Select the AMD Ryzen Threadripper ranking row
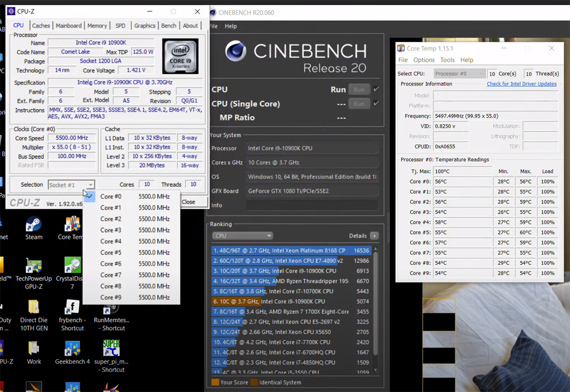 tap(291, 281)
